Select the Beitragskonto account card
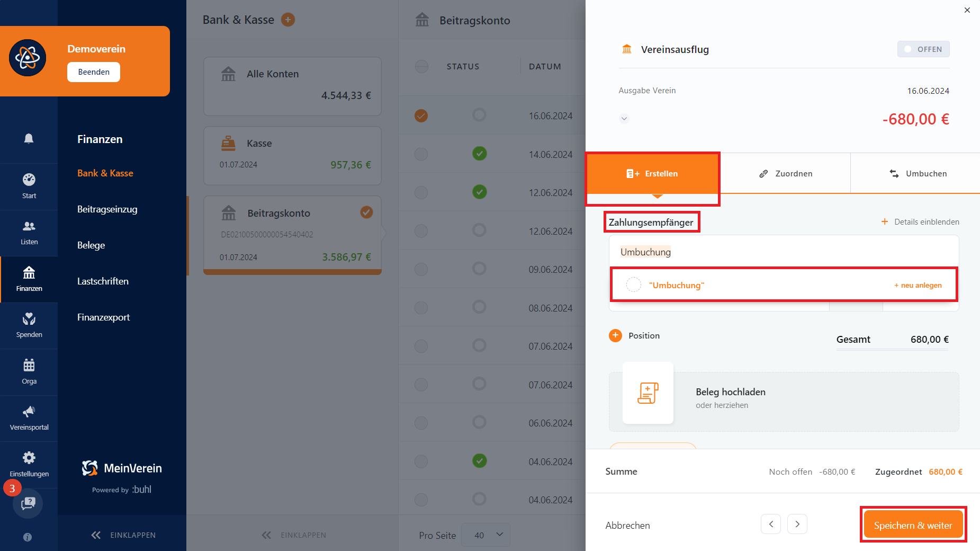 click(293, 235)
